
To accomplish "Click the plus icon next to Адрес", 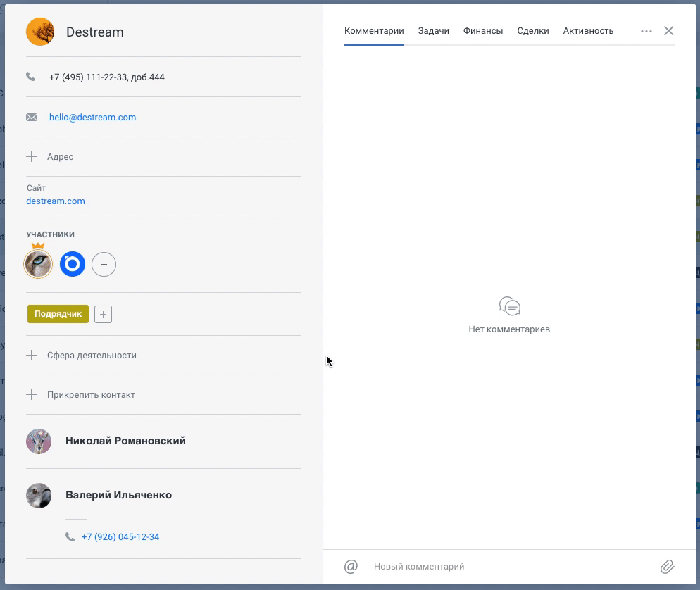I will coord(31,156).
